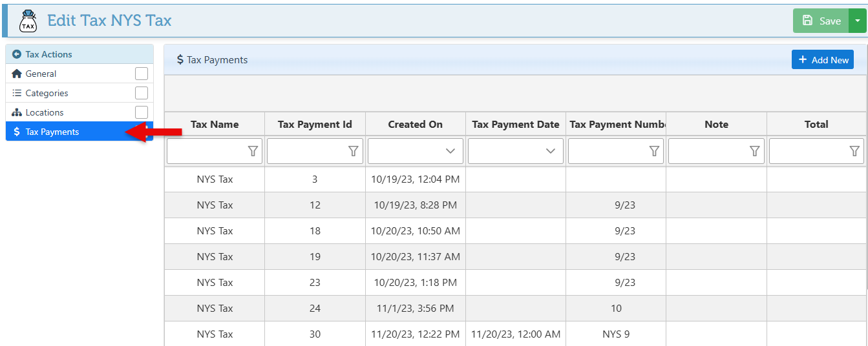The height and width of the screenshot is (346, 868).
Task: Toggle the General checkbox
Action: (x=142, y=74)
